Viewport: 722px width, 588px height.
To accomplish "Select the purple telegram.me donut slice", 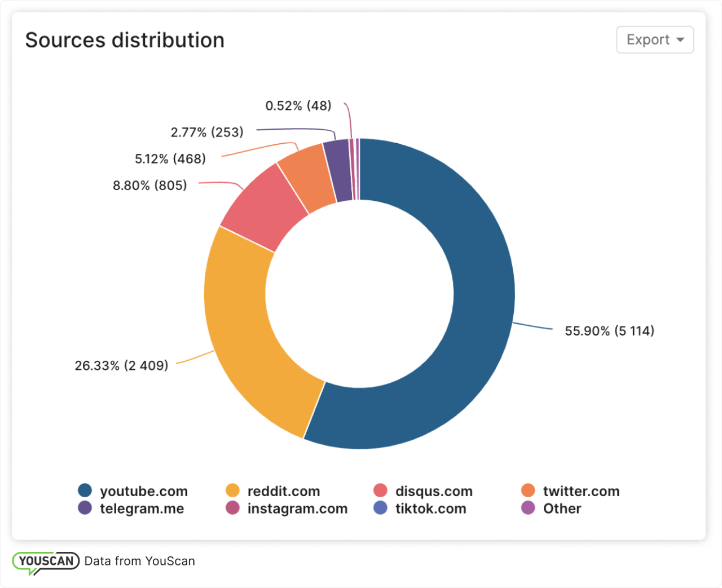I will pos(338,169).
